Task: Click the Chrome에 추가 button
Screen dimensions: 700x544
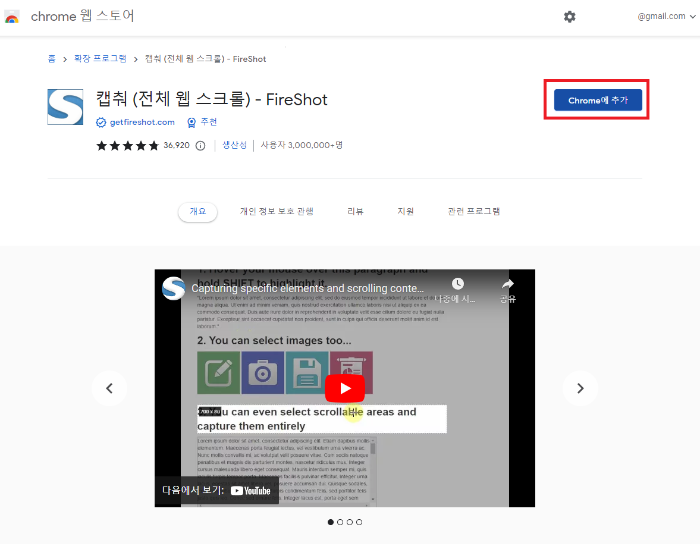Action: tap(597, 100)
